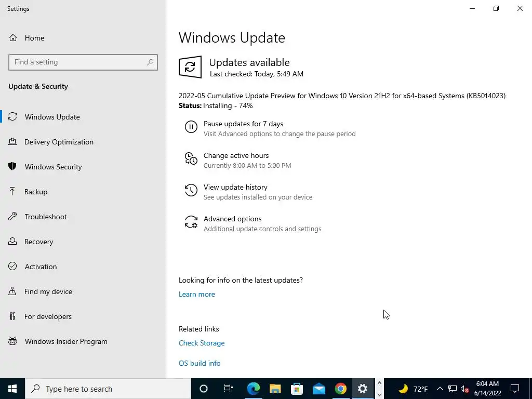532x399 pixels.
Task: Open Cortana from the taskbar circle
Action: 204,389
